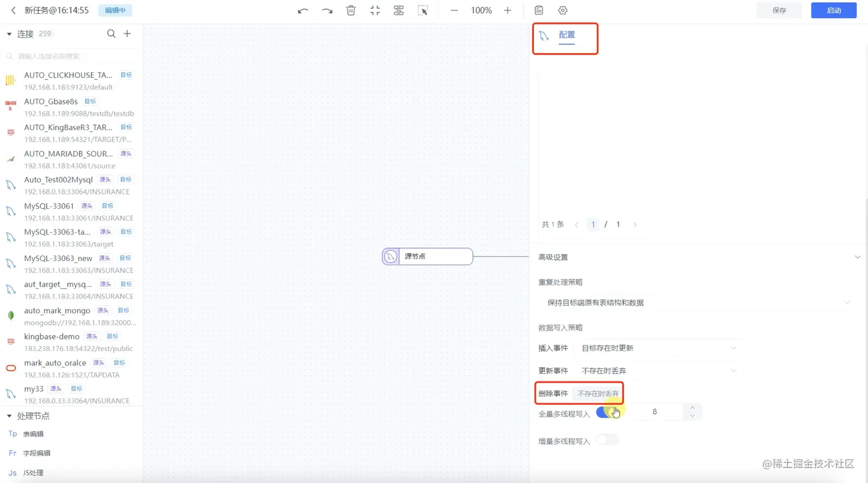Select the 表编辑 processing node
The width and height of the screenshot is (868, 483).
(33, 434)
